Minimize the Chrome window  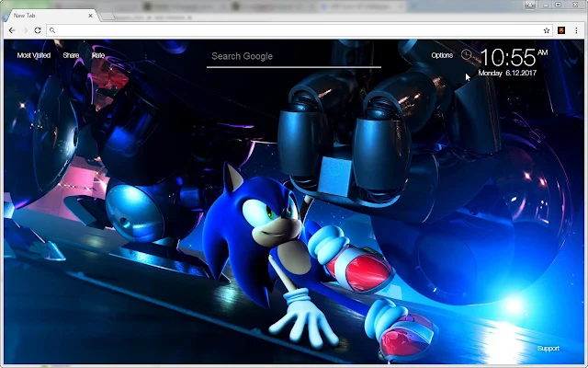pyautogui.click(x=546, y=5)
